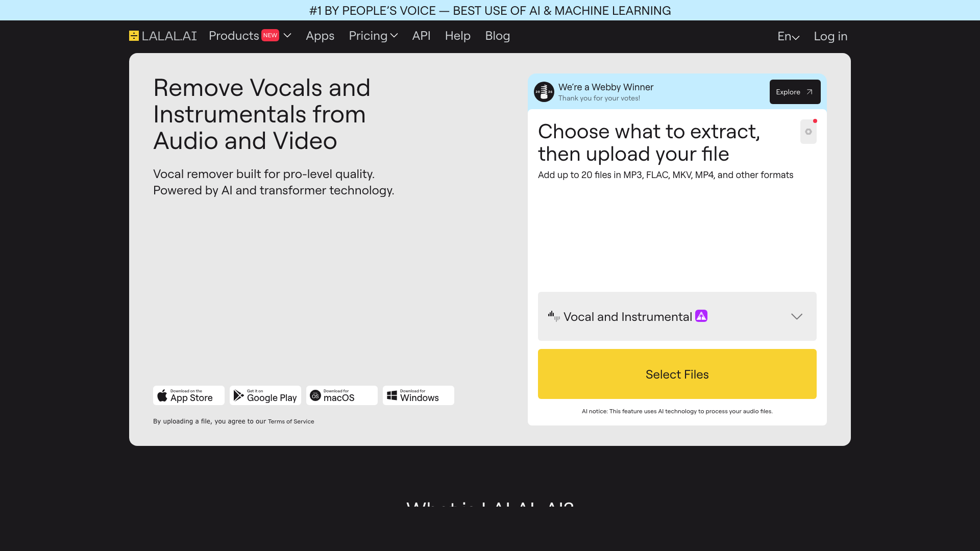The width and height of the screenshot is (980, 551).
Task: Click Select Files to upload
Action: coord(677,374)
